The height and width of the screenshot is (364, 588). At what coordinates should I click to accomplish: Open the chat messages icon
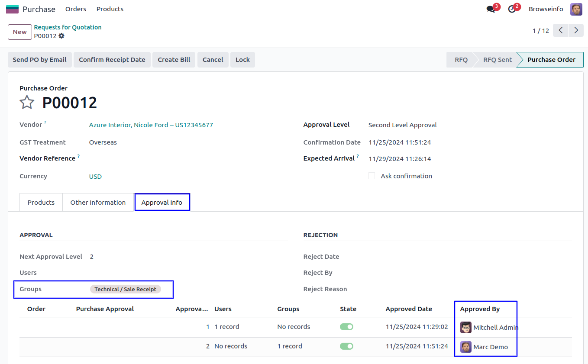491,9
